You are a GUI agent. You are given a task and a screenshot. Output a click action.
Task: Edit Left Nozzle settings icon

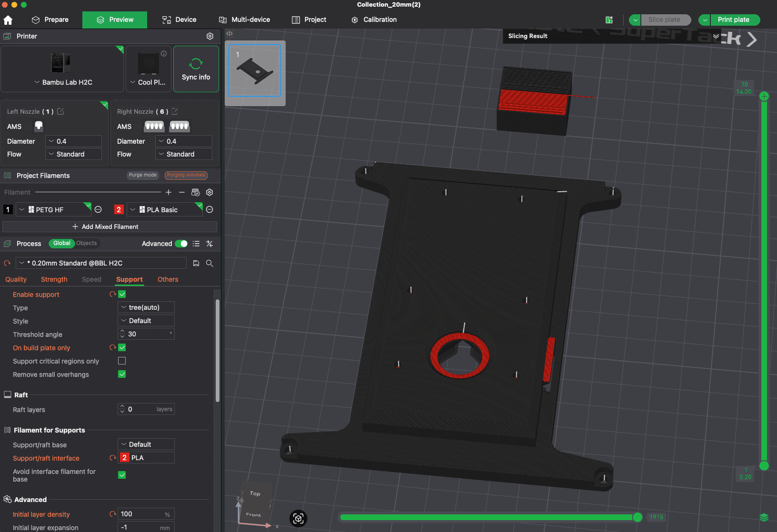point(60,111)
